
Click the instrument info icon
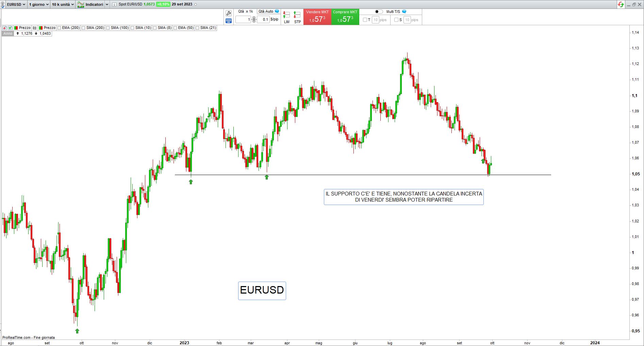click(114, 4)
